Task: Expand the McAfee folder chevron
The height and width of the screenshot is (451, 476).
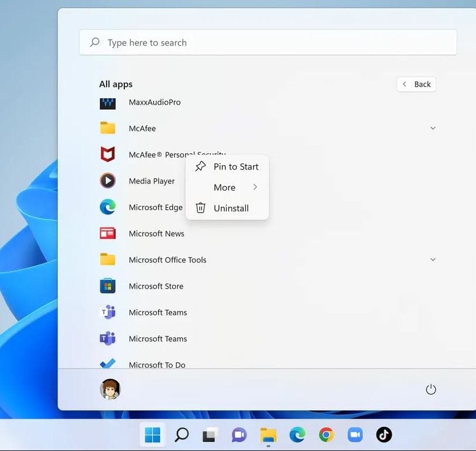Action: [432, 128]
